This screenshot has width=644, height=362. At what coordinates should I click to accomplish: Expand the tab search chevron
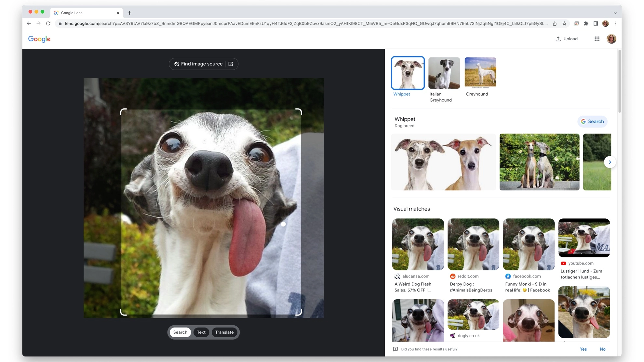[x=615, y=13]
